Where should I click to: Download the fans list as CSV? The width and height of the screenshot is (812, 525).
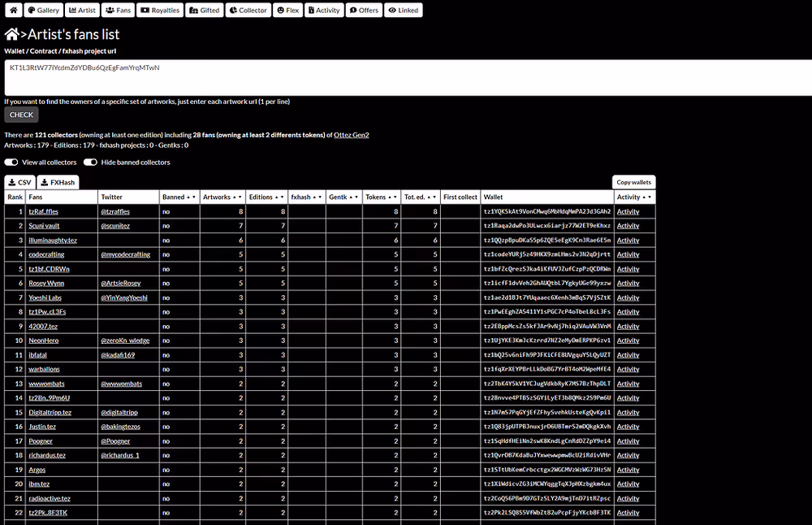coord(19,182)
